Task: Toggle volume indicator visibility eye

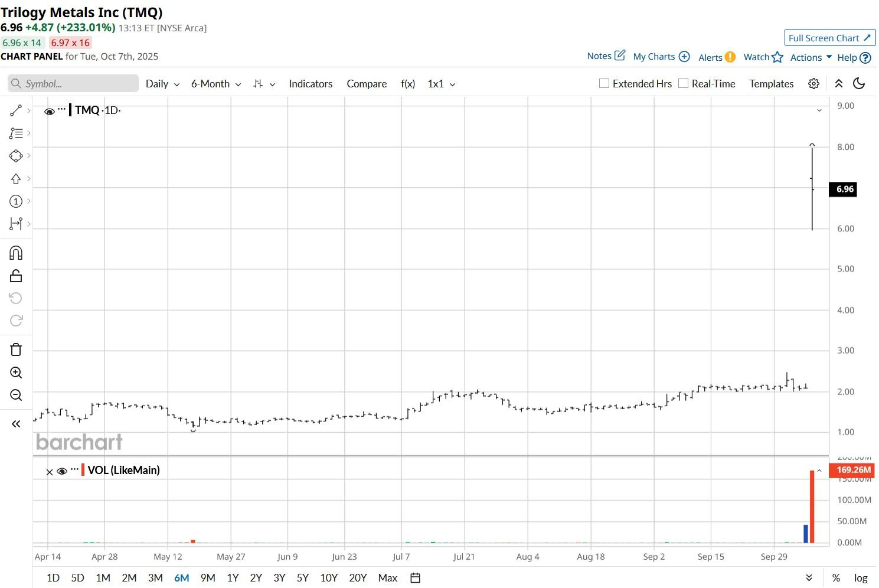Action: point(62,471)
